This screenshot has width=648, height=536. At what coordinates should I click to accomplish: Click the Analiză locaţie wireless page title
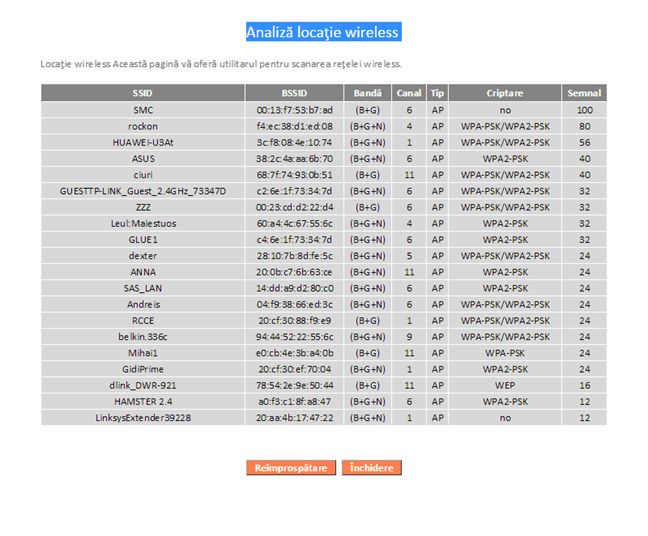click(x=323, y=32)
